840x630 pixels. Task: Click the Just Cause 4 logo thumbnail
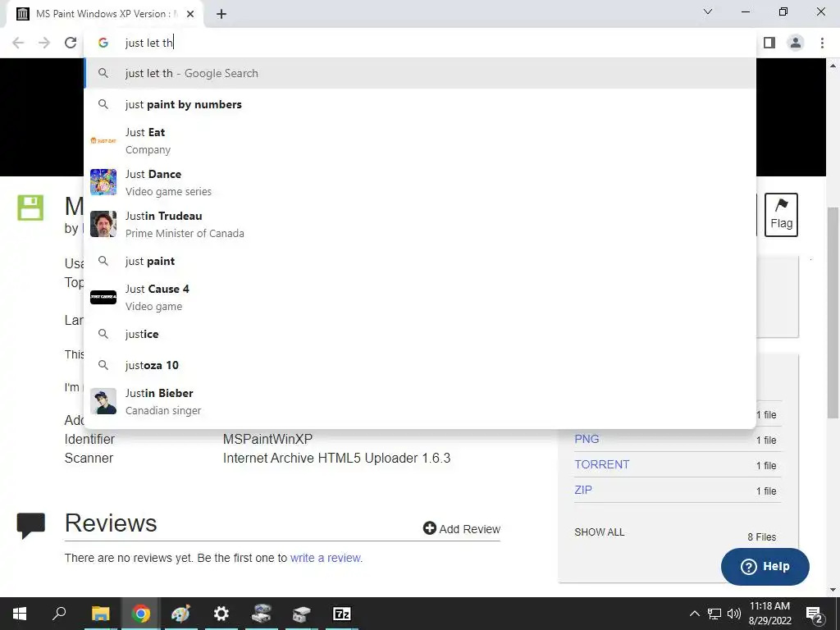click(103, 297)
